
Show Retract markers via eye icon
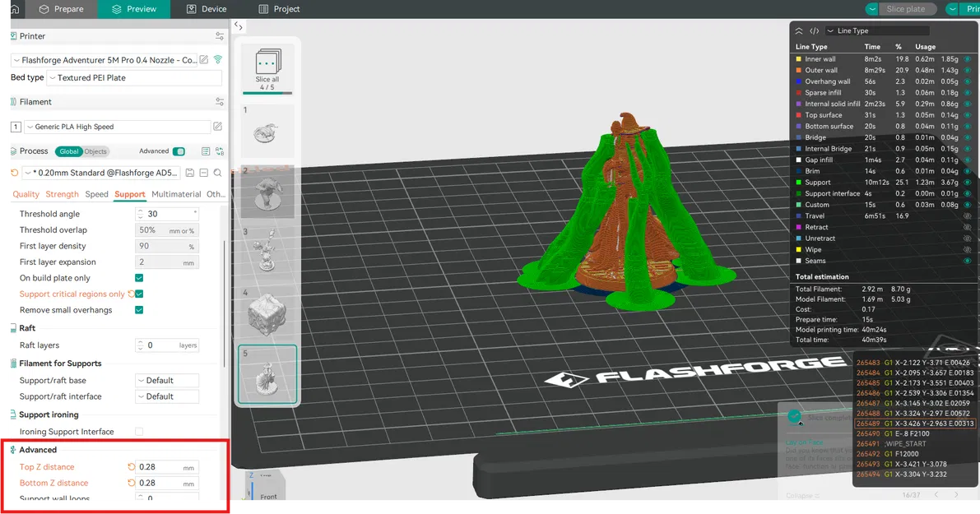[x=967, y=227]
